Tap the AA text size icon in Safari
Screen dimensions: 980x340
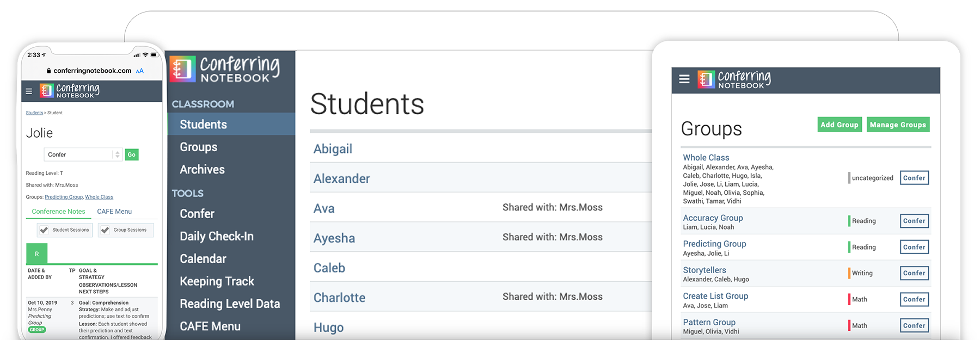pos(139,71)
